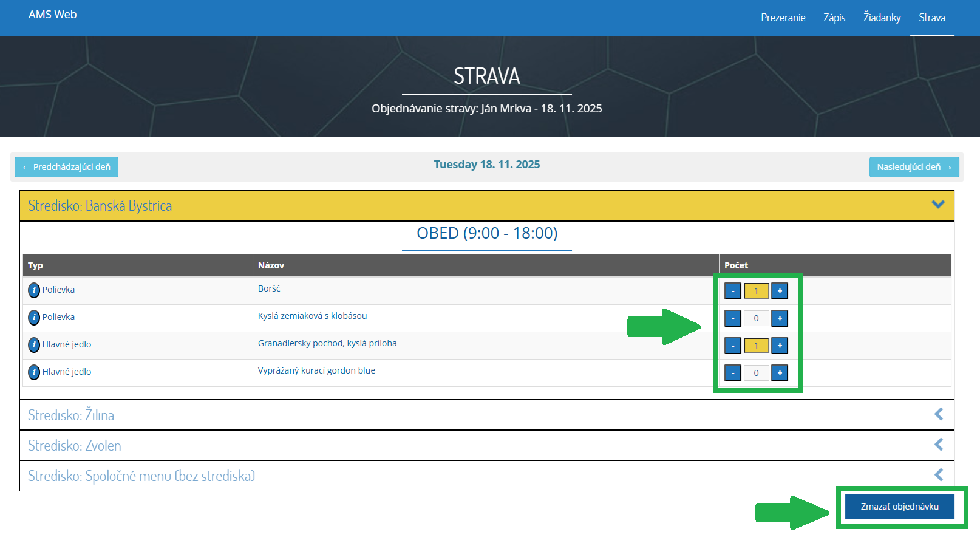The image size is (980, 546).
Task: Click the Granadiersky pochod quantity field
Action: tap(756, 346)
